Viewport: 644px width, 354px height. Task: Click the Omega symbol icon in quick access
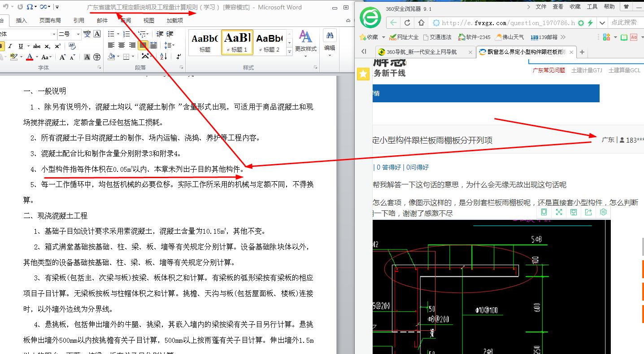30,7
